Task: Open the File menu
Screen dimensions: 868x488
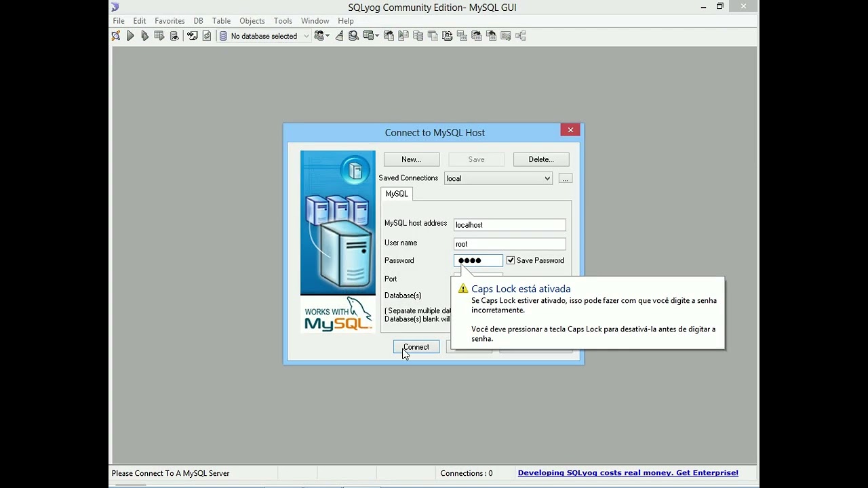Action: (x=119, y=21)
